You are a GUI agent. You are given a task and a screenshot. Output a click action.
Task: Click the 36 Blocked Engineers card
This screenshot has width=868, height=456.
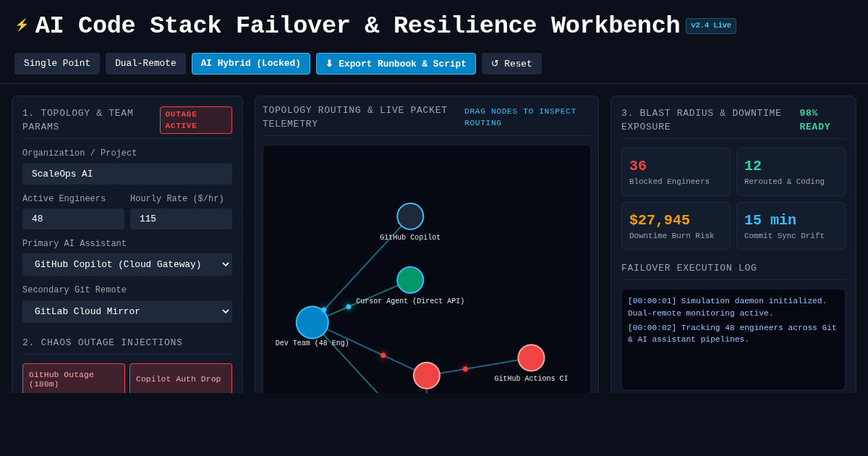(676, 172)
